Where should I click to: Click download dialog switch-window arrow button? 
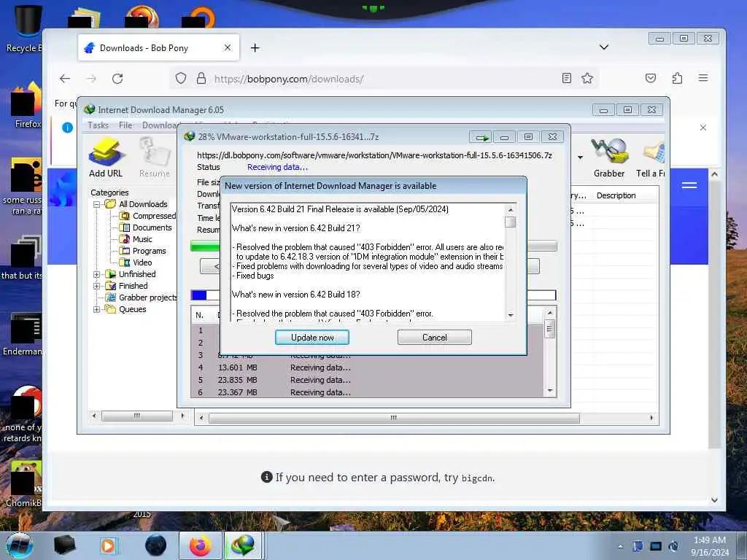pyautogui.click(x=480, y=137)
